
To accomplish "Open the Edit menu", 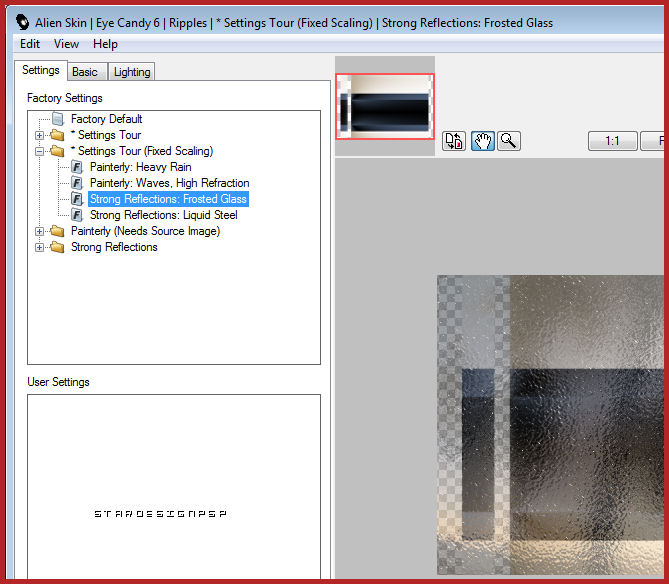I will pyautogui.click(x=30, y=44).
